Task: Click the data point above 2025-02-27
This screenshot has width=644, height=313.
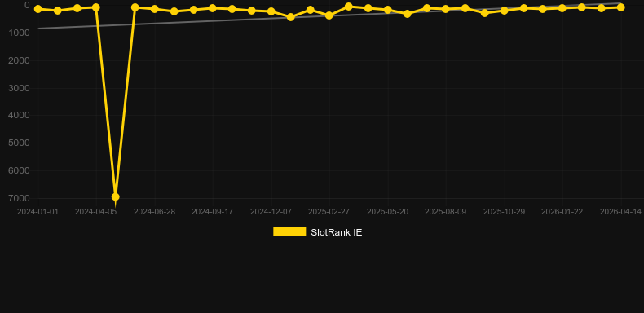Action: pos(329,15)
